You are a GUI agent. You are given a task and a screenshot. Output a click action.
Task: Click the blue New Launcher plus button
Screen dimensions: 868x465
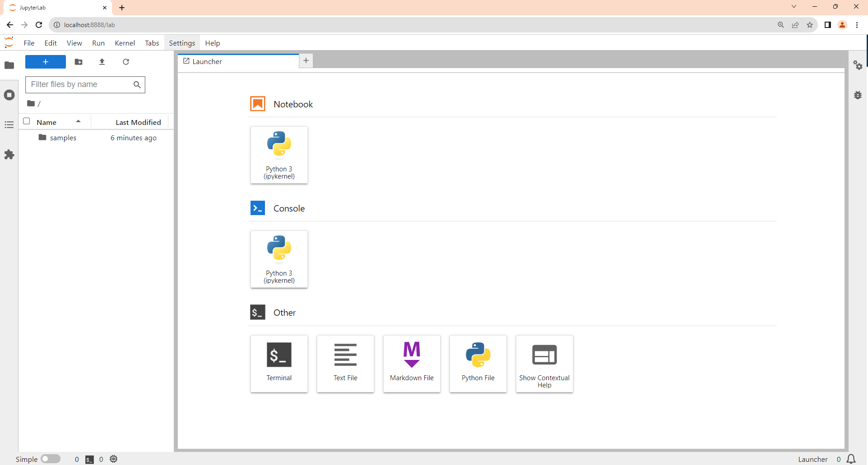point(45,62)
